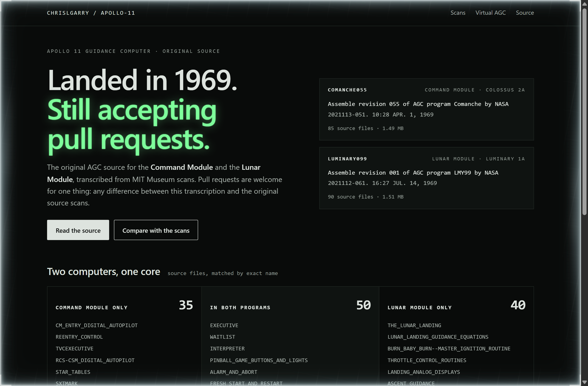Screen dimensions: 588x386
Task: Click the '85 source files · 1.49 MB' text
Action: pos(366,128)
